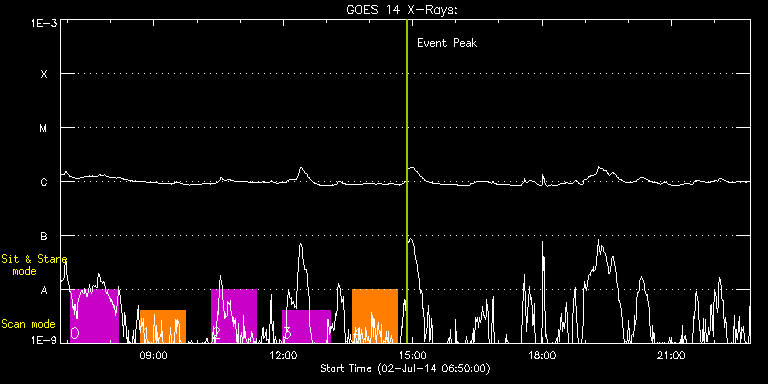Select the Scan mode label
This screenshot has height=384, width=768.
pyautogui.click(x=28, y=324)
